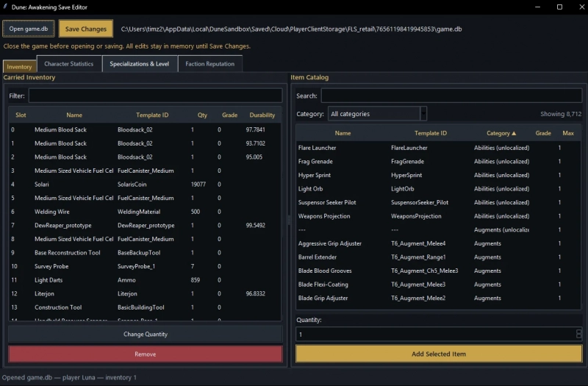Select Medium Blood Sack in slot 0

[x=145, y=130]
